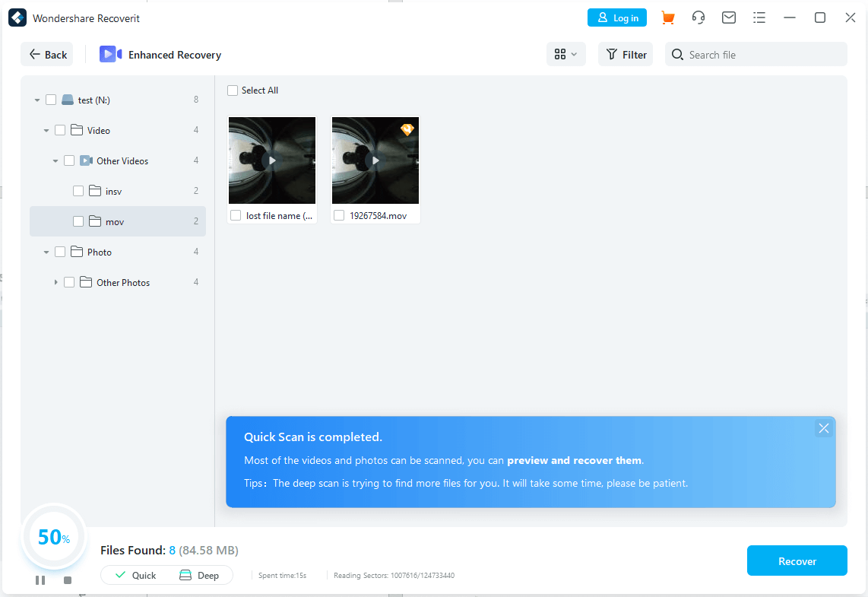This screenshot has height=597, width=868.
Task: Select the insv folder row
Action: [x=117, y=191]
